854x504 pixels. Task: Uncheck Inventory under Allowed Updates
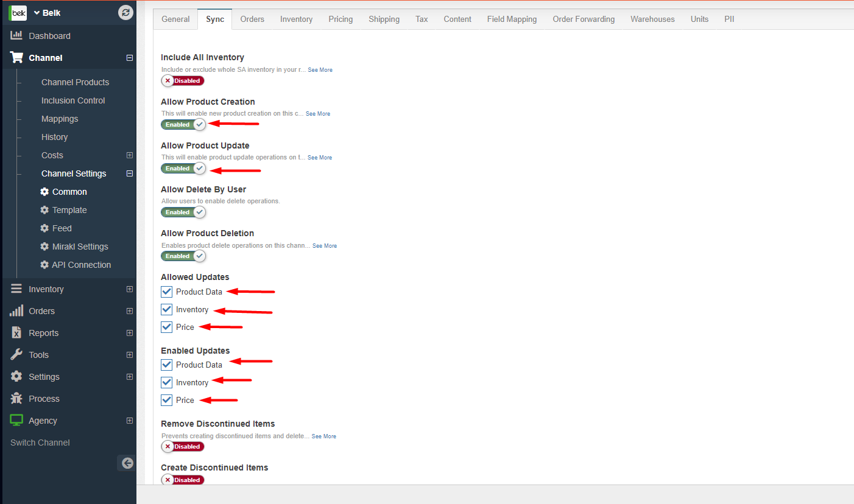pyautogui.click(x=167, y=309)
